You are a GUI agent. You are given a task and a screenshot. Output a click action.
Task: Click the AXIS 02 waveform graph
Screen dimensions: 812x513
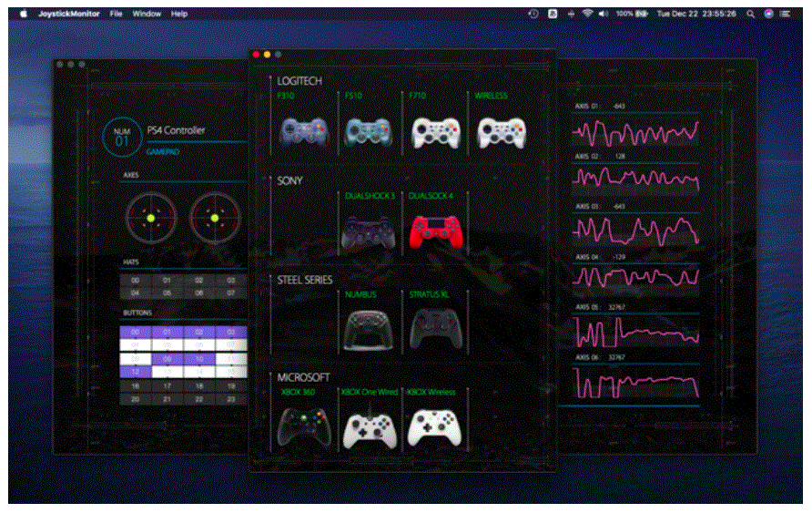(636, 179)
